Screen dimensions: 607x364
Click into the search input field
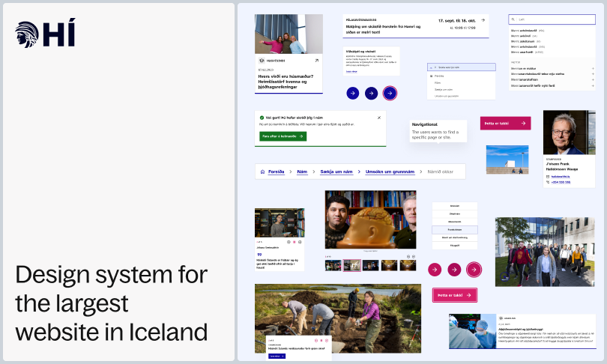[552, 19]
